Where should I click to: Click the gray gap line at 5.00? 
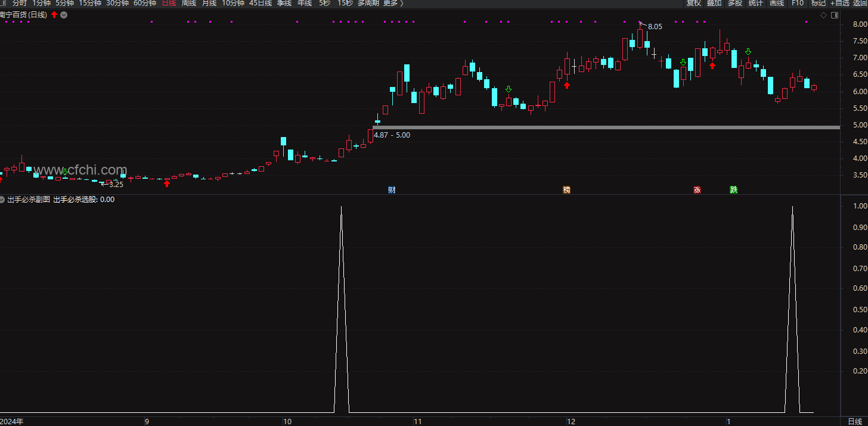click(x=606, y=128)
